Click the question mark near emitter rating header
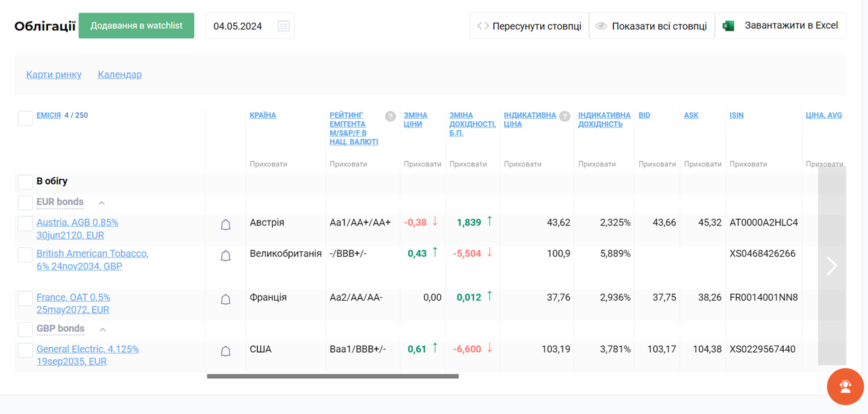The height and width of the screenshot is (414, 868). 390,116
